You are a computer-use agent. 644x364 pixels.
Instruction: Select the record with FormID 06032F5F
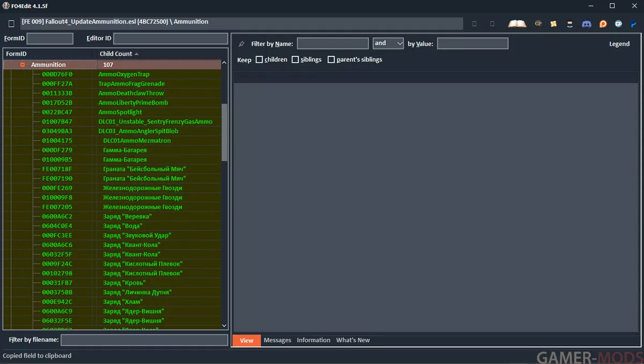click(112, 254)
